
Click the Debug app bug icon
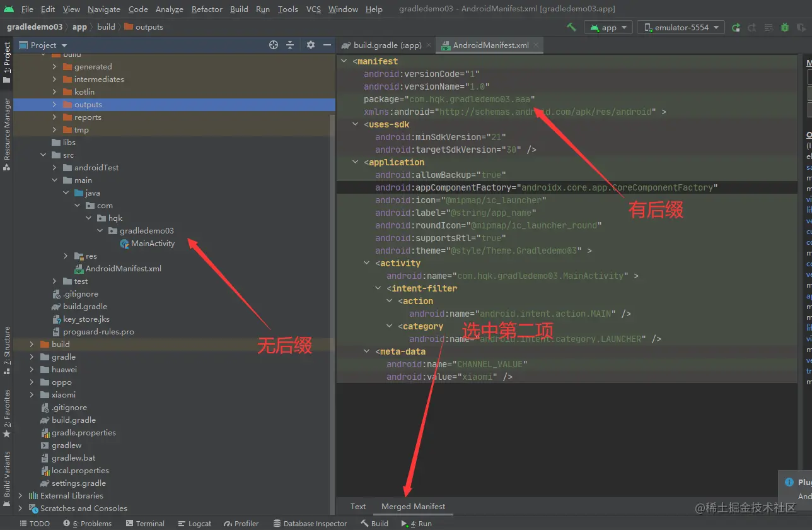(785, 27)
